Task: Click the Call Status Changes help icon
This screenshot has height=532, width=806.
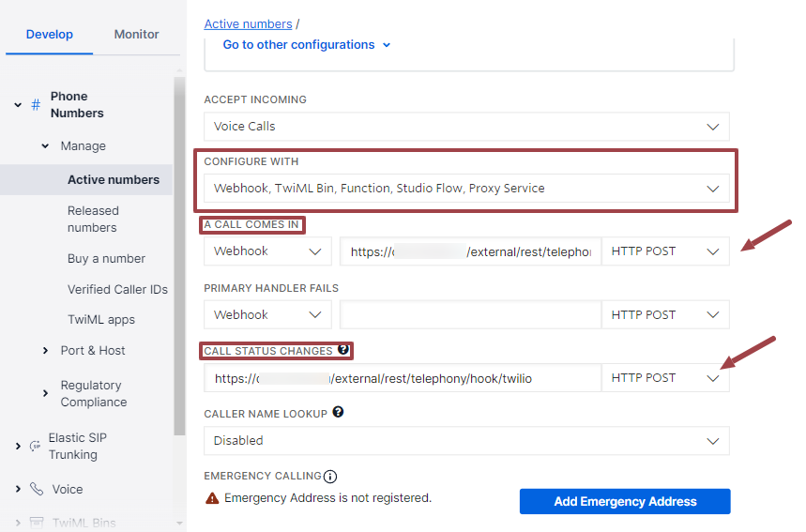Action: point(343,350)
